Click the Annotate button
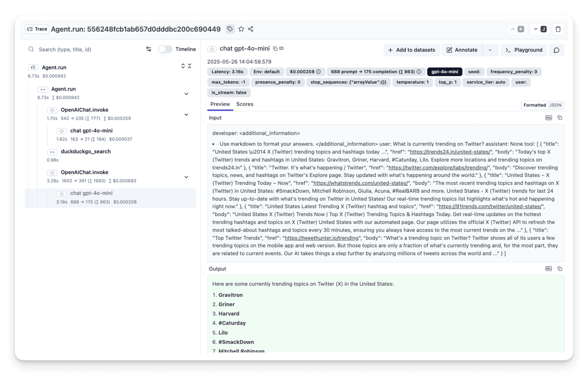588x375 pixels. (462, 50)
